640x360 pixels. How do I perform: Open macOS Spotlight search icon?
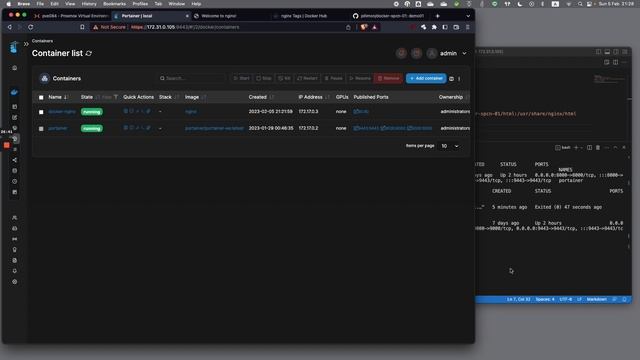click(x=580, y=4)
